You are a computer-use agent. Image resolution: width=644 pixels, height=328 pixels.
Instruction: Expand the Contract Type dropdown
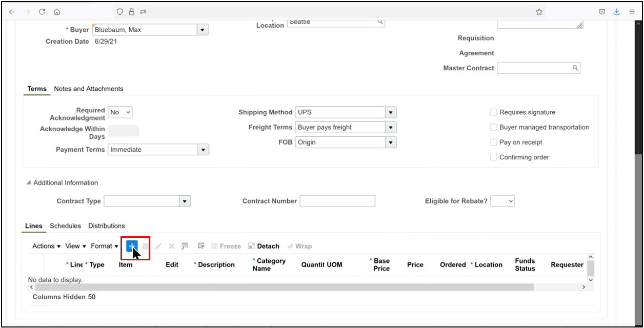coord(185,201)
